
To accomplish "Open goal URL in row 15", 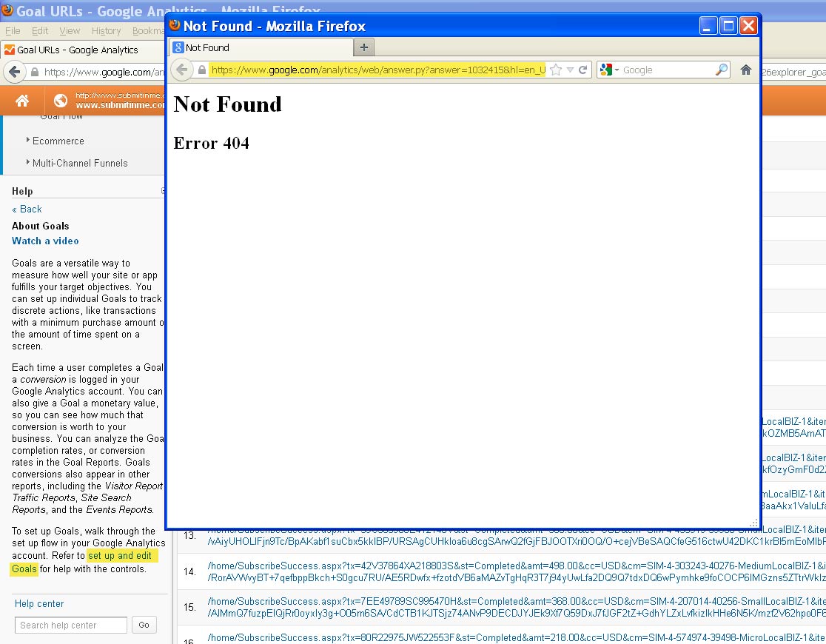I will (x=517, y=607).
